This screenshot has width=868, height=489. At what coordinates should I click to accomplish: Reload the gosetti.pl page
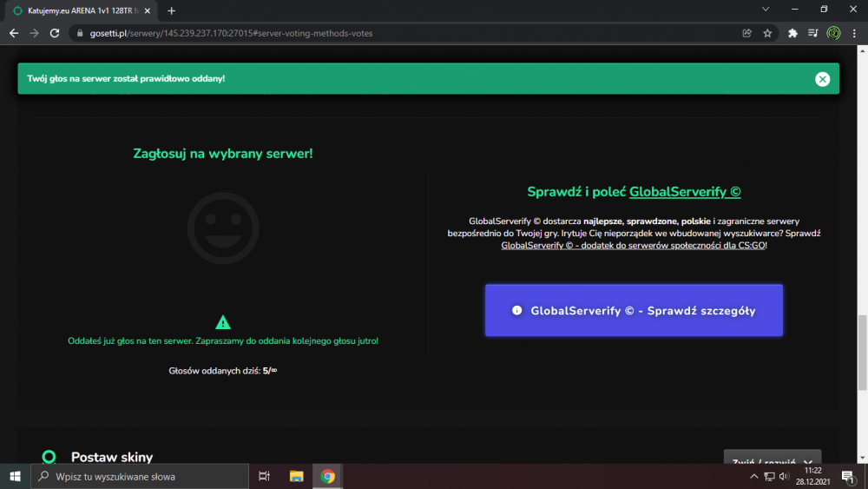pyautogui.click(x=54, y=33)
